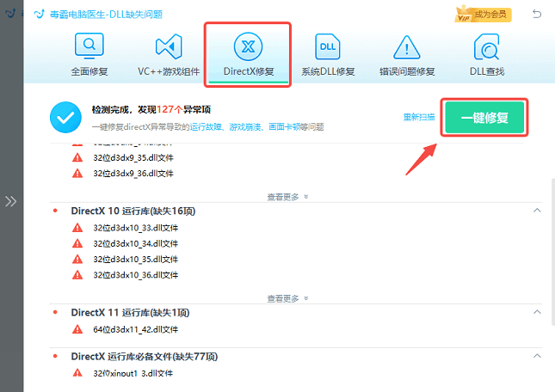This screenshot has width=555, height=392.
Task: Collapse the DirectX 运行库必备文件 section chevron
Action: (x=537, y=356)
